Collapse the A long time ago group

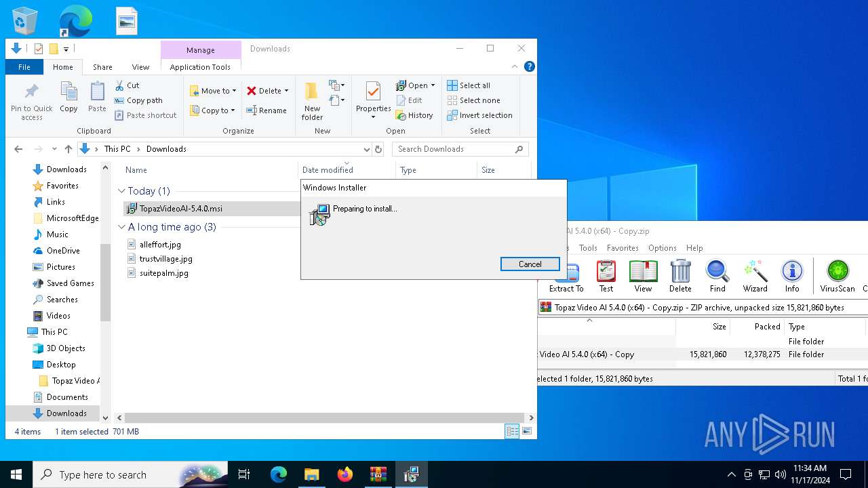click(x=121, y=227)
